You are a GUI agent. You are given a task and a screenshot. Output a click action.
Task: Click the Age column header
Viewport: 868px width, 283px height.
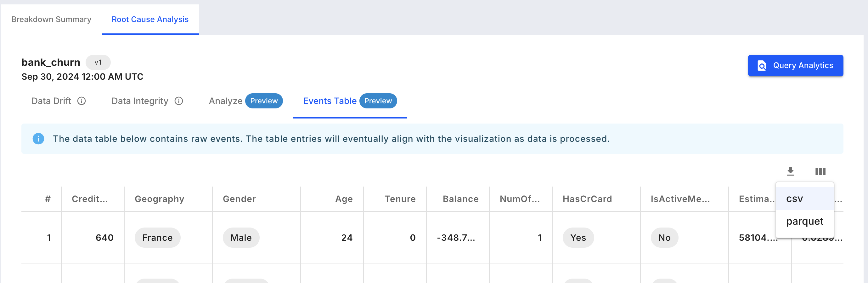pos(344,199)
